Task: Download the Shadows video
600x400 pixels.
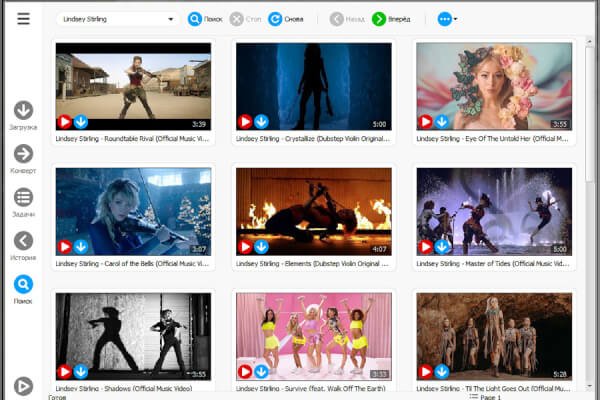Action: [x=81, y=372]
